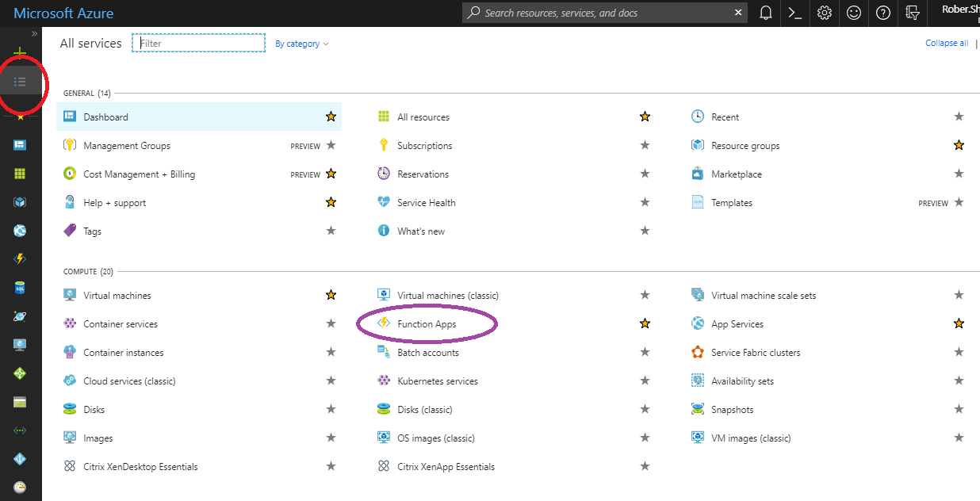Click the Function Apps lightning icon in sidebar

point(21,259)
